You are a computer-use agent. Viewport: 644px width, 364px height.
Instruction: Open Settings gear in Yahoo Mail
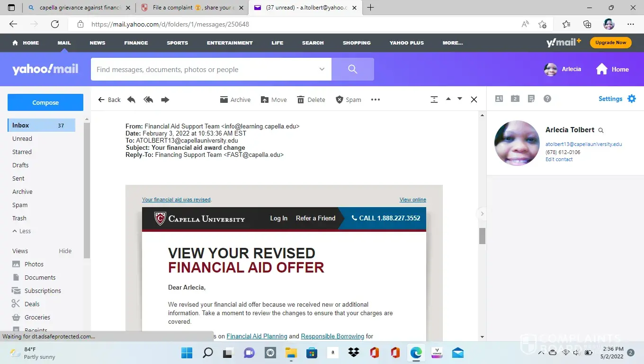632,99
